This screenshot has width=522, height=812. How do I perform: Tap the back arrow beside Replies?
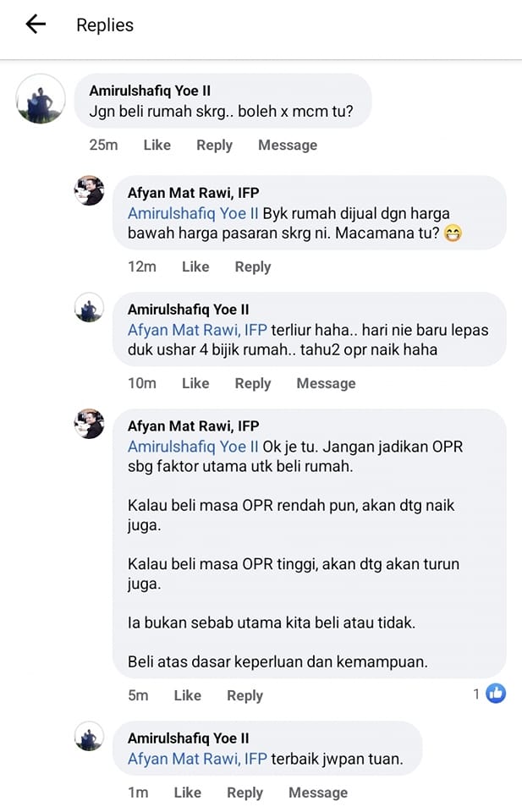36,24
